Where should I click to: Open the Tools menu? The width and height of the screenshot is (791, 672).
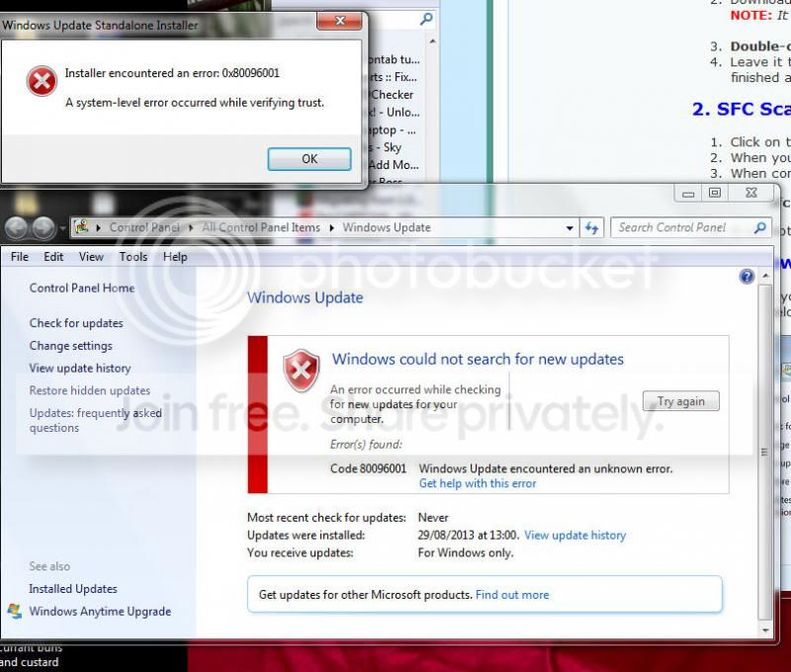pyautogui.click(x=133, y=257)
